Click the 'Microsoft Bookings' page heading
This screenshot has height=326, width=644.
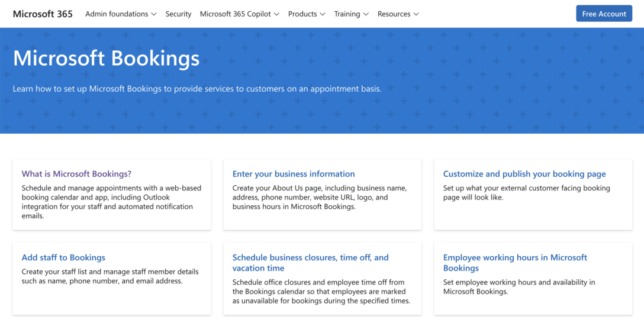[x=106, y=59]
